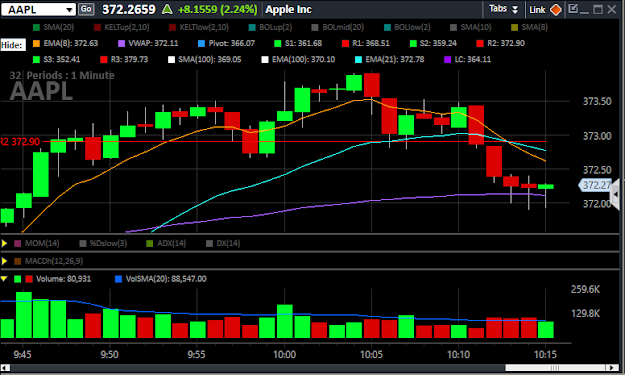Click the VWAP purple color swatch

point(122,43)
